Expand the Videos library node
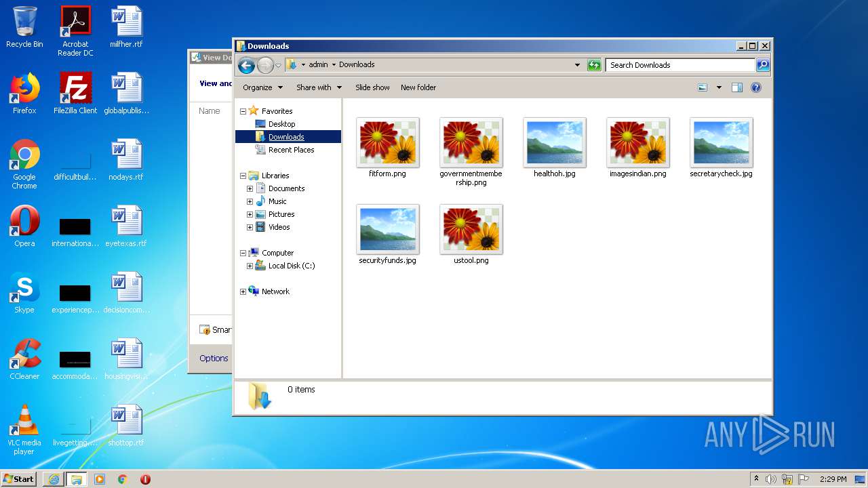 point(250,227)
